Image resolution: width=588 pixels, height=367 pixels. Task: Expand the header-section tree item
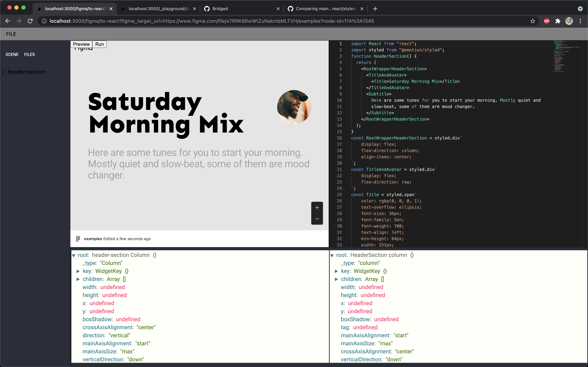point(3,72)
